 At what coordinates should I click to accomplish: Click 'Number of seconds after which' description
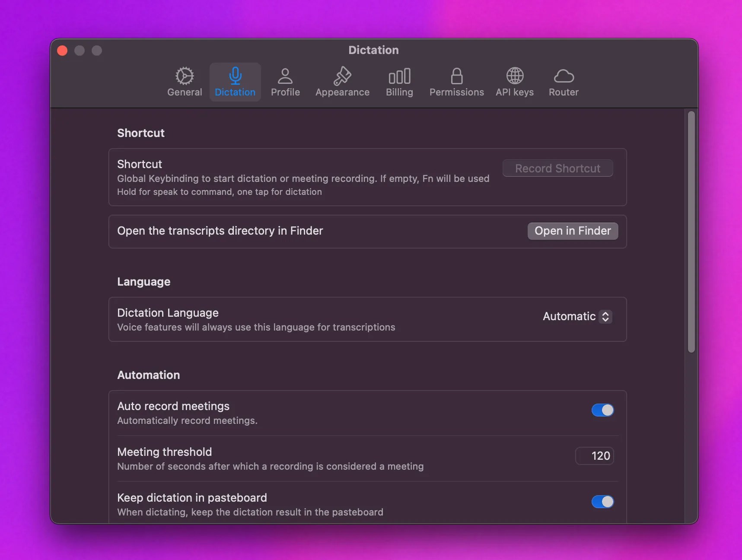[271, 466]
